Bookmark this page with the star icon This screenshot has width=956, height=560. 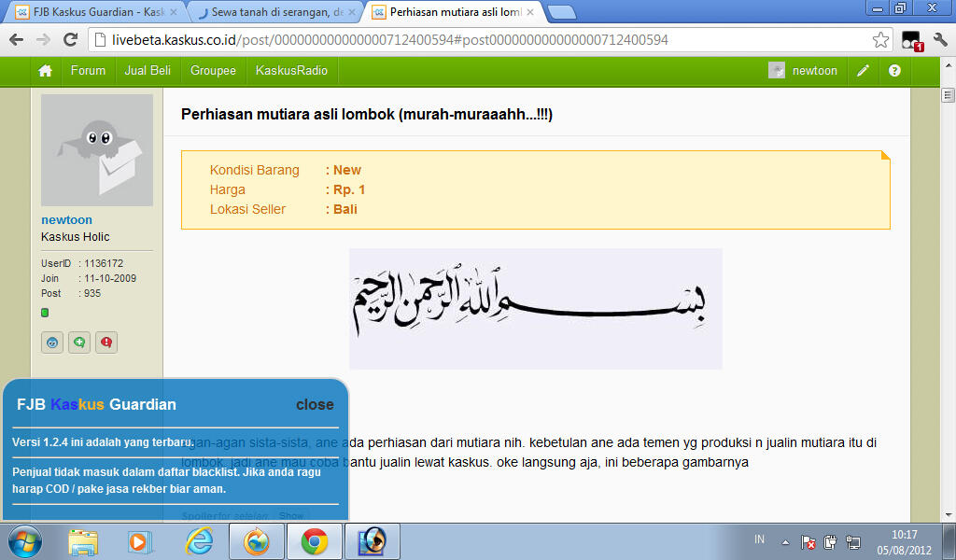point(880,40)
